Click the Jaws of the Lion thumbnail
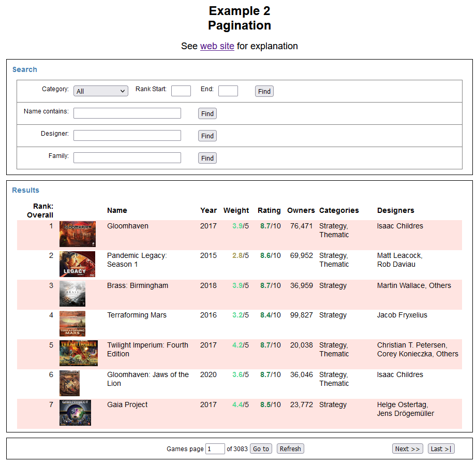 click(69, 383)
